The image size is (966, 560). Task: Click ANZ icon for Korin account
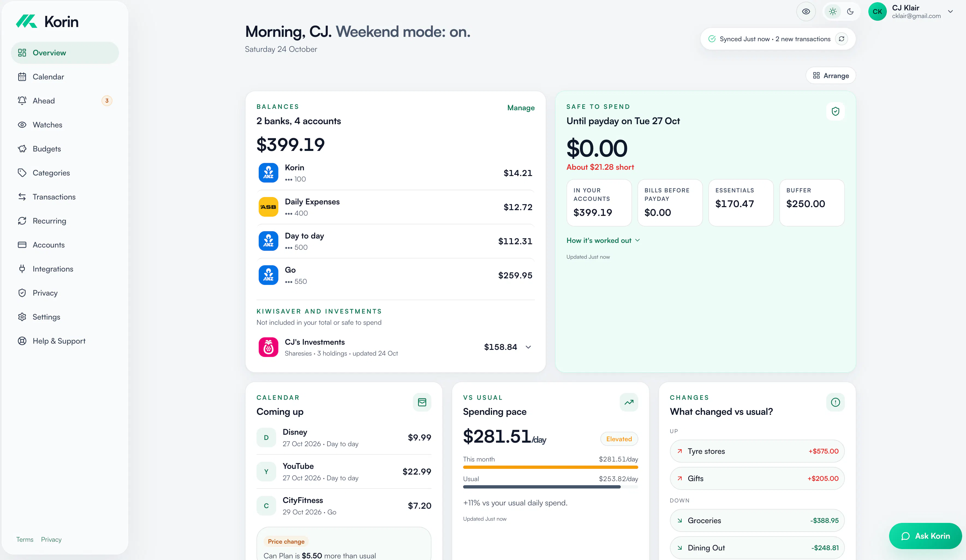coord(268,173)
